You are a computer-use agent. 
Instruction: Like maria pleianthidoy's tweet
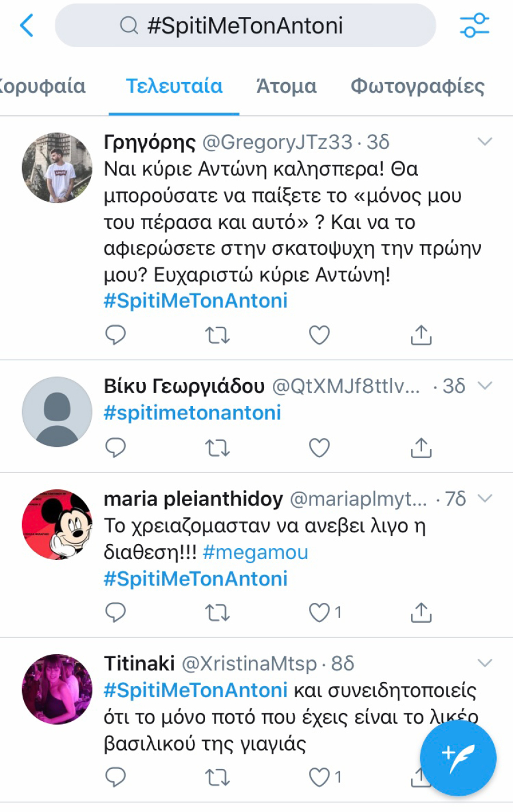click(x=318, y=612)
